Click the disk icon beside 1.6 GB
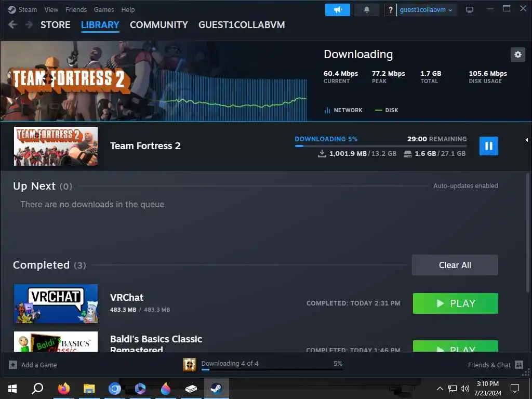The image size is (532, 399). 407,154
